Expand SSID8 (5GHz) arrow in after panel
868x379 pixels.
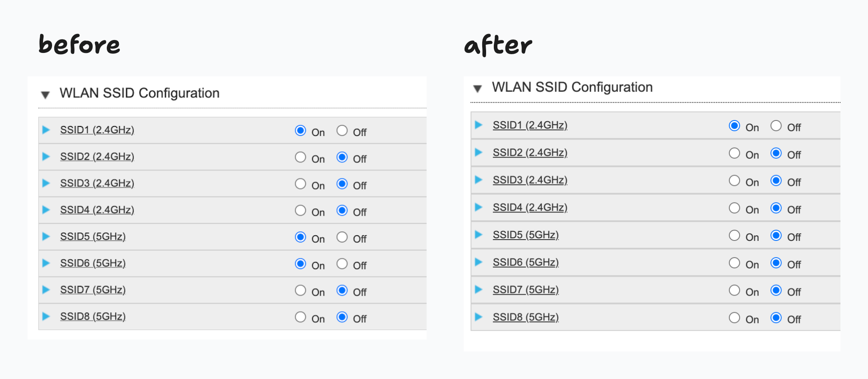[x=478, y=317]
